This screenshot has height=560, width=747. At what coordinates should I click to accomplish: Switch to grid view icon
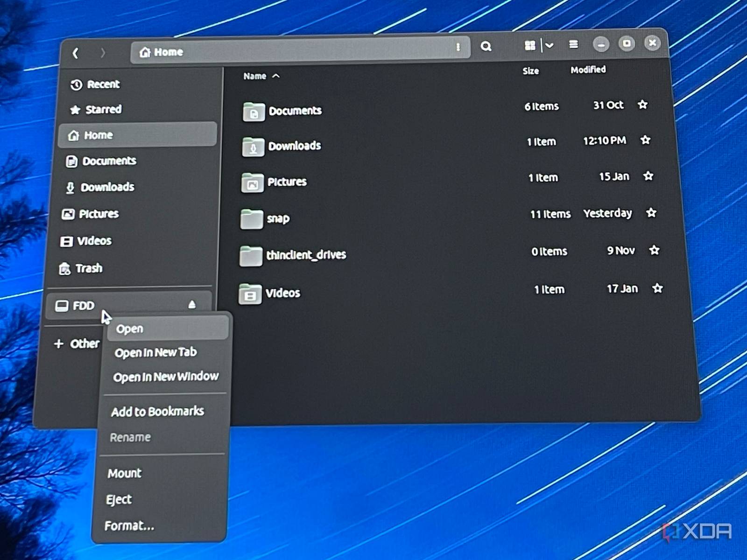[x=530, y=45]
